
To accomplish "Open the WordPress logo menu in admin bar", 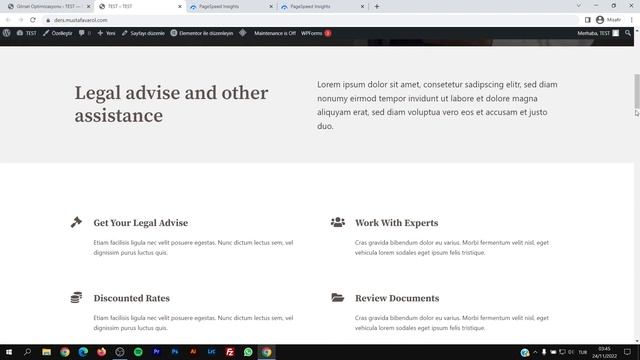I will click(x=7, y=33).
